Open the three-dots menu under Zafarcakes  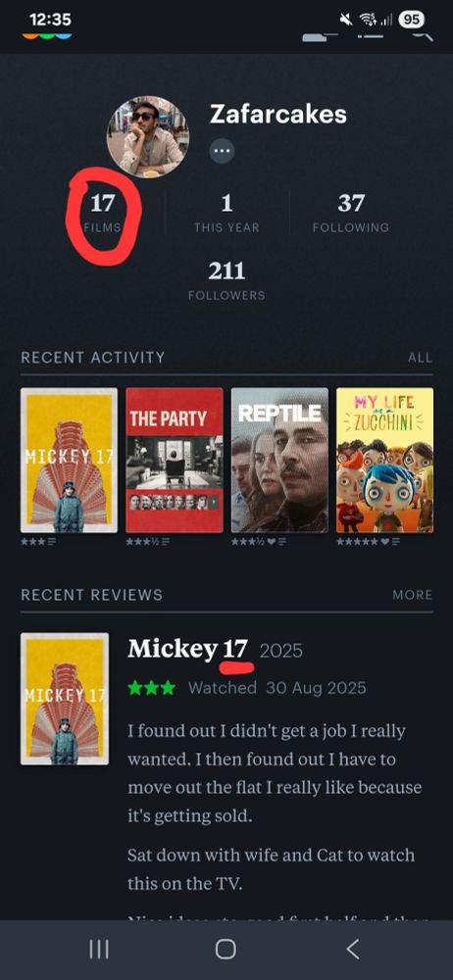point(223,151)
